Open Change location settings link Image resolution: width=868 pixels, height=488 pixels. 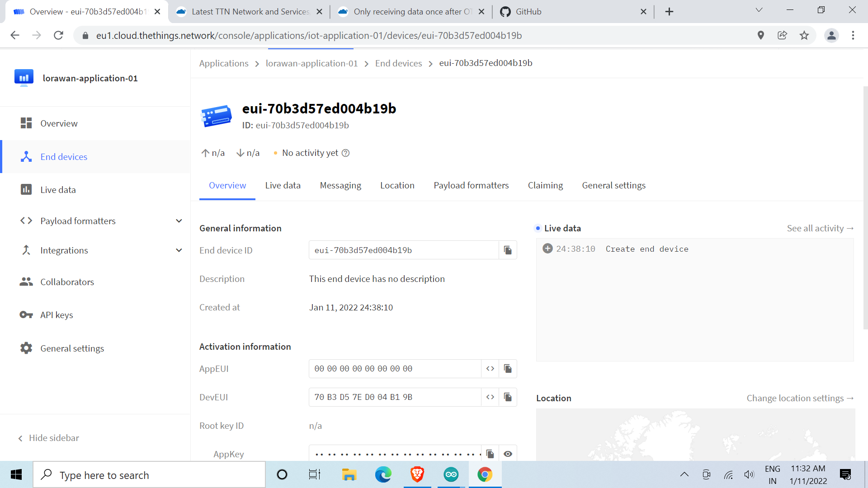point(800,398)
